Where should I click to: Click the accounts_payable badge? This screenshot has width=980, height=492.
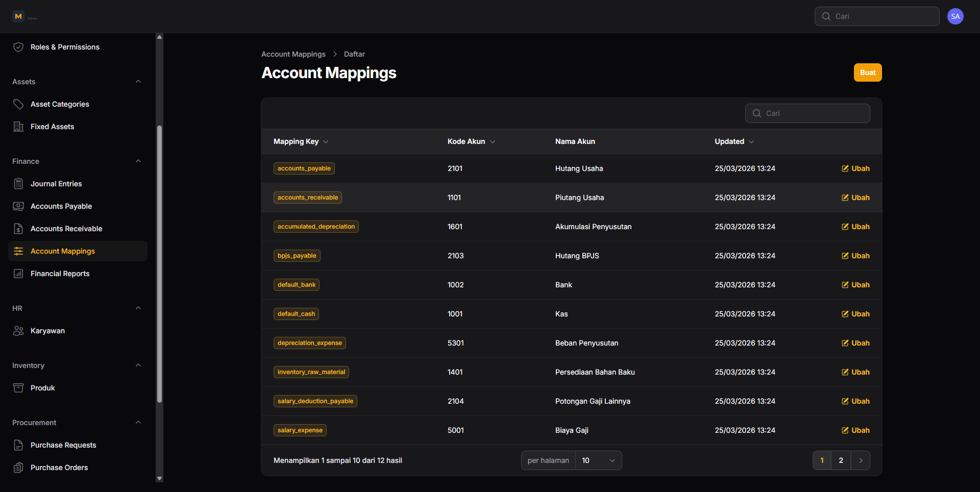pos(304,168)
